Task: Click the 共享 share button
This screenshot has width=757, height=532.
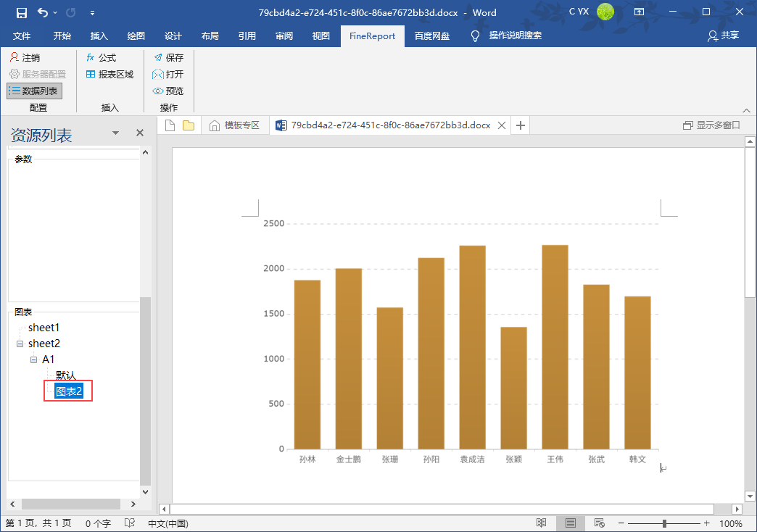Action: coord(723,36)
